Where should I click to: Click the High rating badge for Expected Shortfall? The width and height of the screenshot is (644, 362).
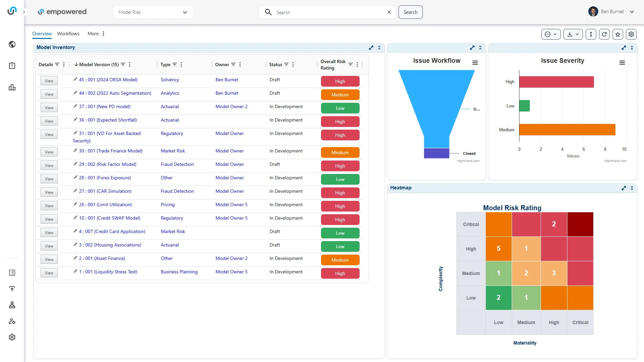340,122
